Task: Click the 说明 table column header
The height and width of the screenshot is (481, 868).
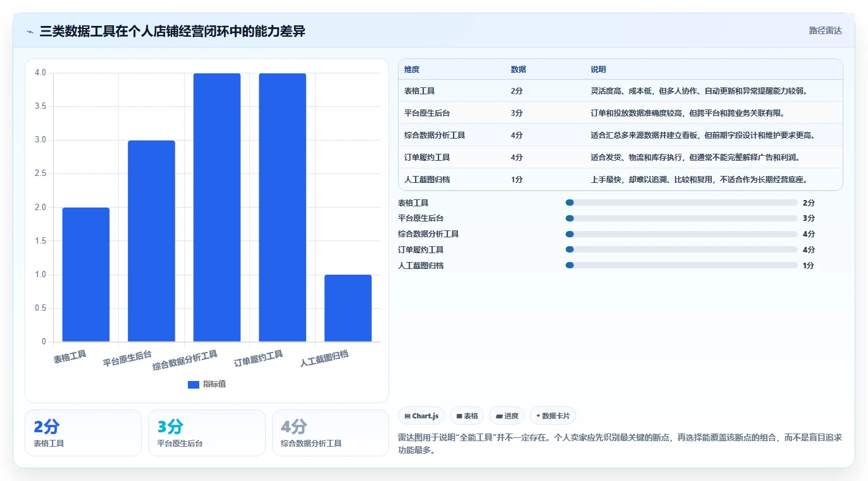Action: point(598,70)
